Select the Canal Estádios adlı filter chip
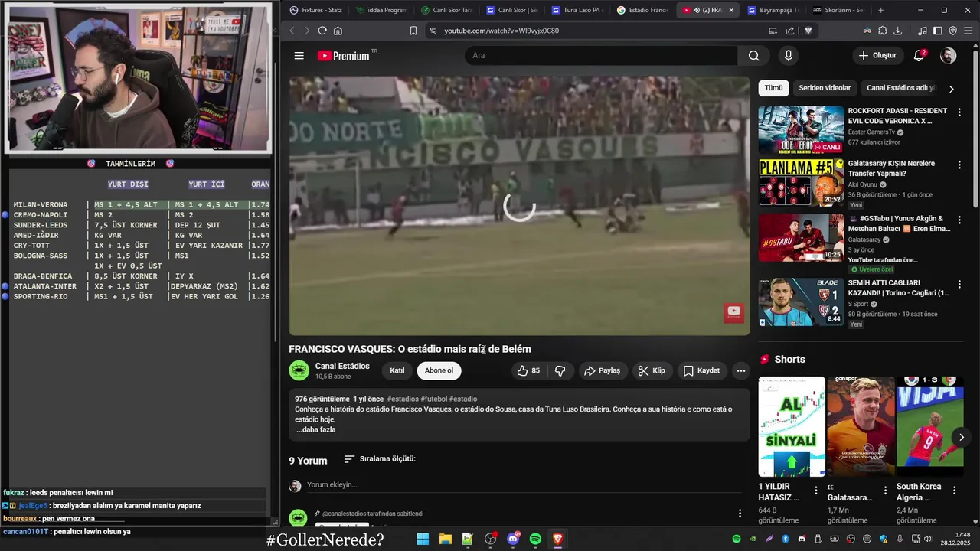980x551 pixels. tap(900, 88)
